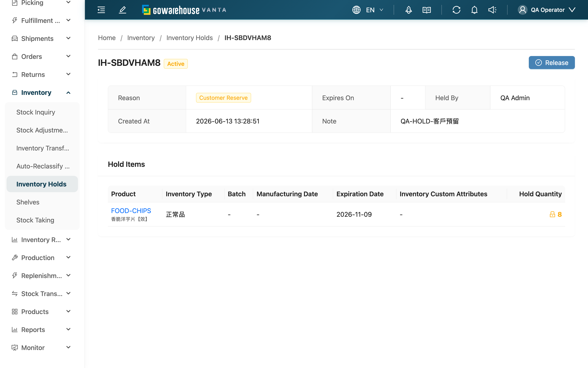Expand the Production menu chevron
588x368 pixels.
click(68, 258)
